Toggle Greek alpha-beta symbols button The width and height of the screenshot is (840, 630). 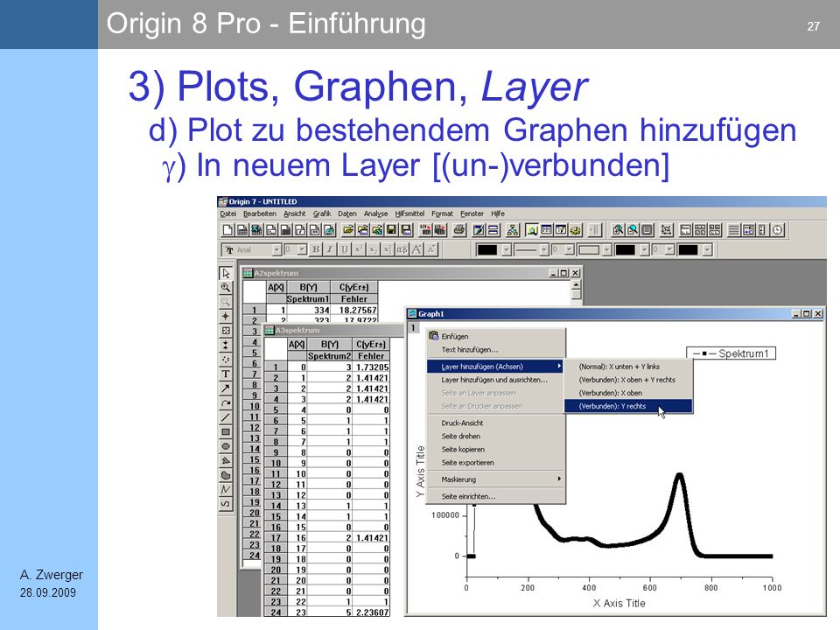click(x=402, y=249)
